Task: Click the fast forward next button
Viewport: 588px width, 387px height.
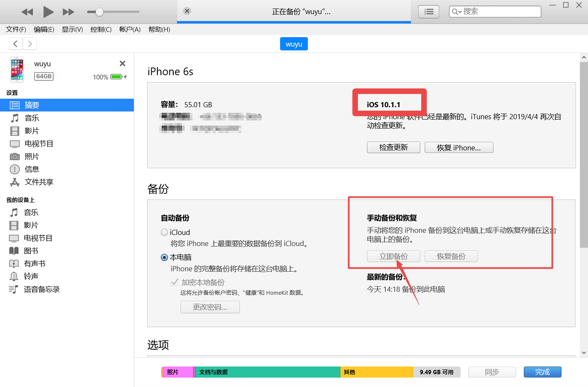Action: (x=68, y=12)
